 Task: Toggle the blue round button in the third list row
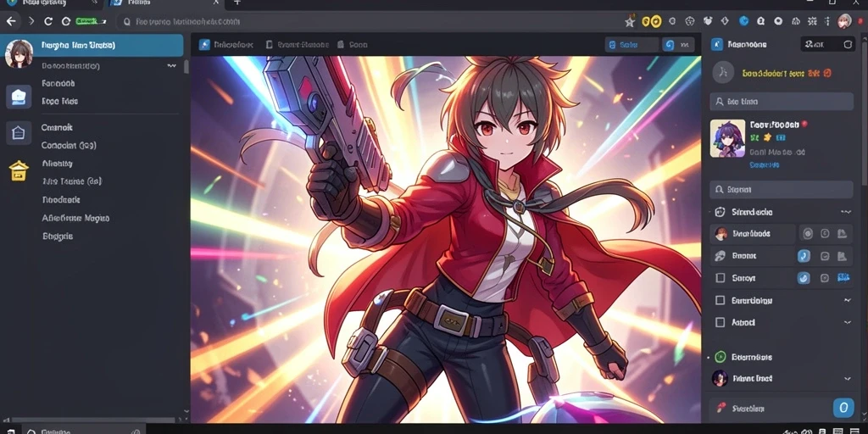click(804, 278)
